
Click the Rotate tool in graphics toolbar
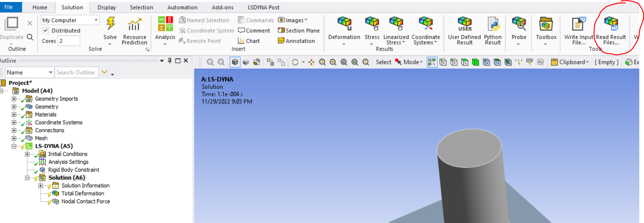(x=295, y=62)
